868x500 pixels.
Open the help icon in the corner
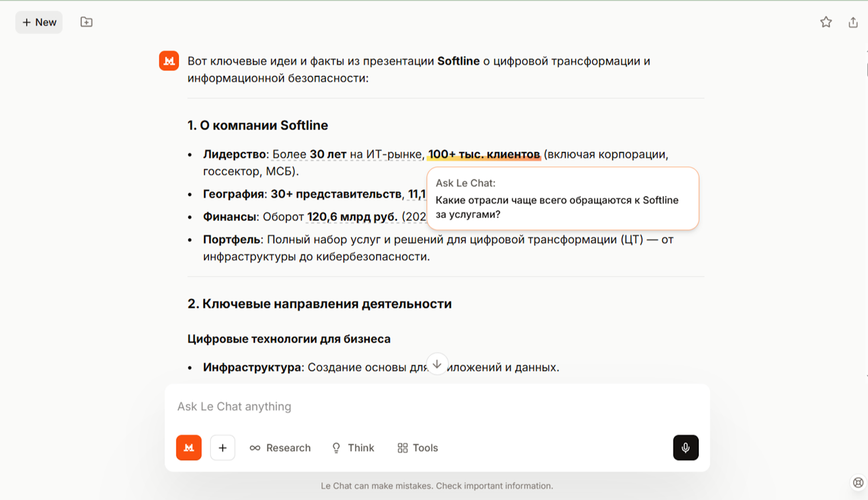click(858, 482)
